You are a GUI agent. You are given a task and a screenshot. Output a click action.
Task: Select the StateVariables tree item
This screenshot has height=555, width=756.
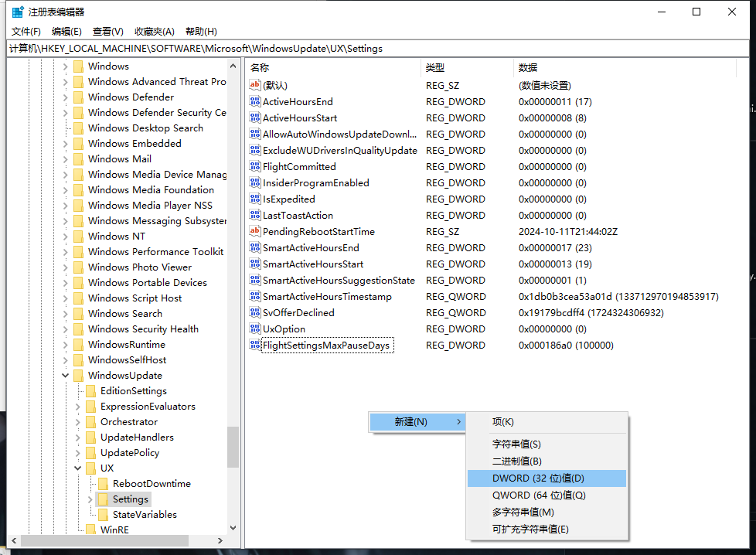click(x=145, y=515)
